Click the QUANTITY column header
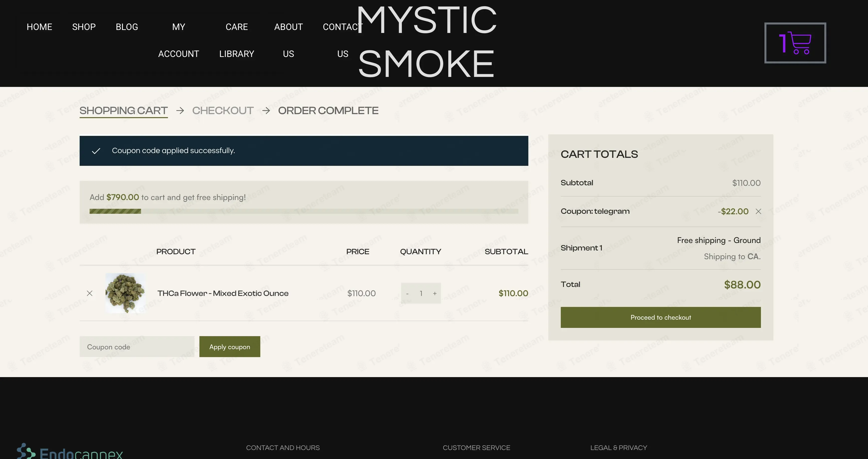The image size is (868, 459). 420,251
